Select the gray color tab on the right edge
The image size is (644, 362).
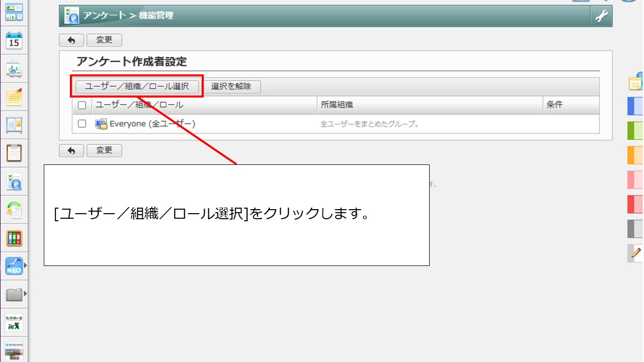coord(635,229)
